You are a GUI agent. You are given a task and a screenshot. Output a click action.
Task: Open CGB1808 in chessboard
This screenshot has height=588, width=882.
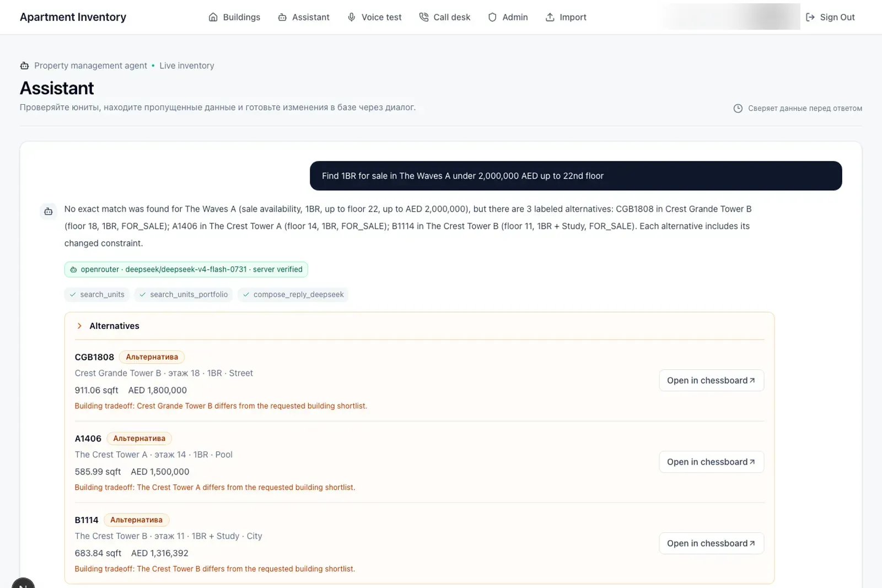[711, 380]
